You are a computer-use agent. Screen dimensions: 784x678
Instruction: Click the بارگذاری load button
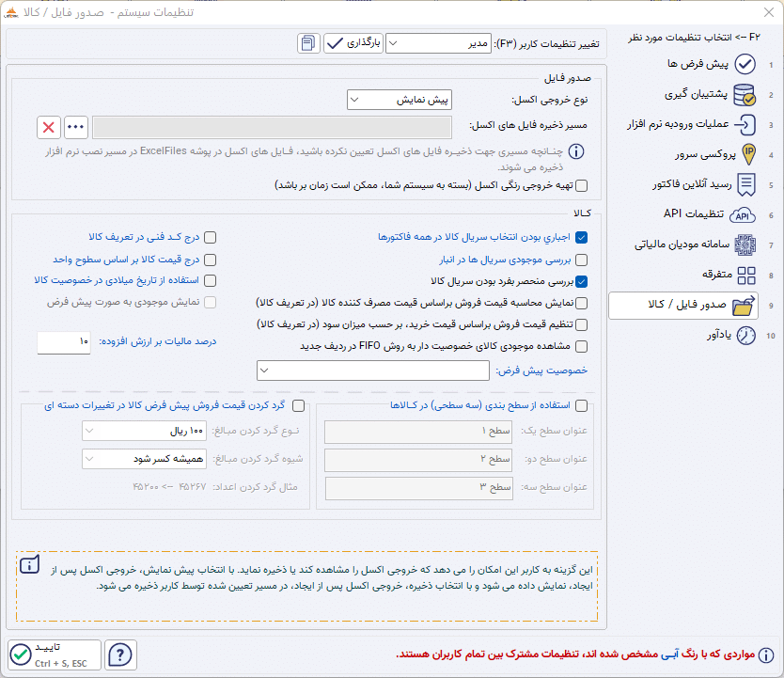point(353,43)
